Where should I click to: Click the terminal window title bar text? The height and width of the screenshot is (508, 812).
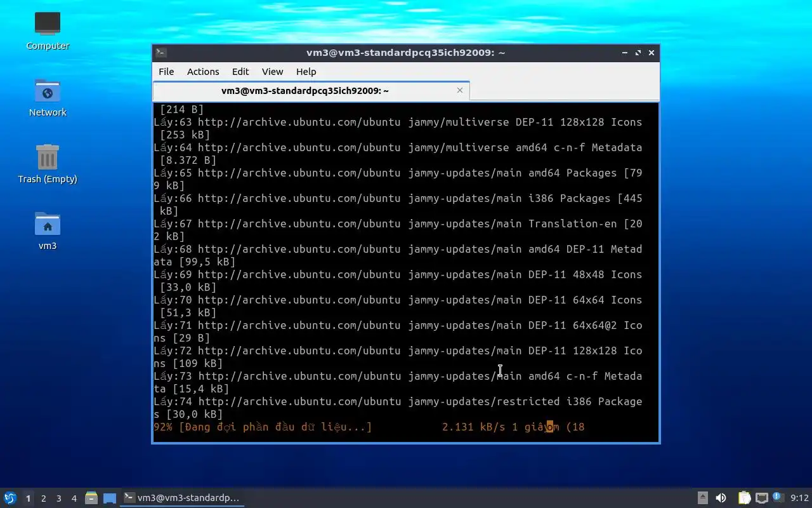(405, 53)
